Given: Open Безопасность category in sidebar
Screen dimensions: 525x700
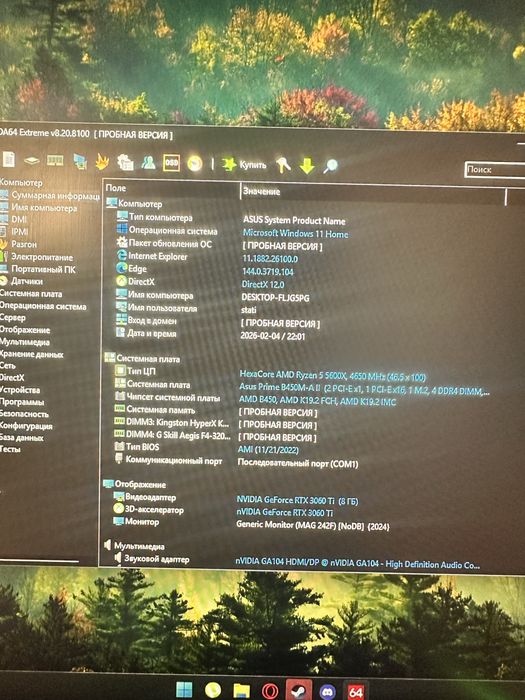Looking at the screenshot, I should pyautogui.click(x=24, y=414).
